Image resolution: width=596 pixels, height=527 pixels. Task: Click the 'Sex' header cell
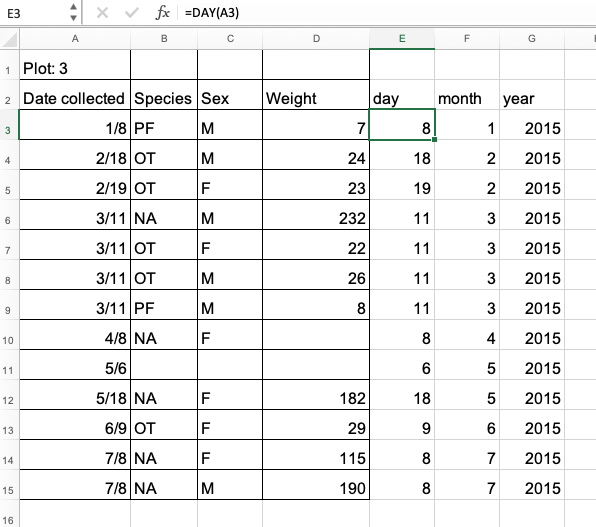(230, 95)
